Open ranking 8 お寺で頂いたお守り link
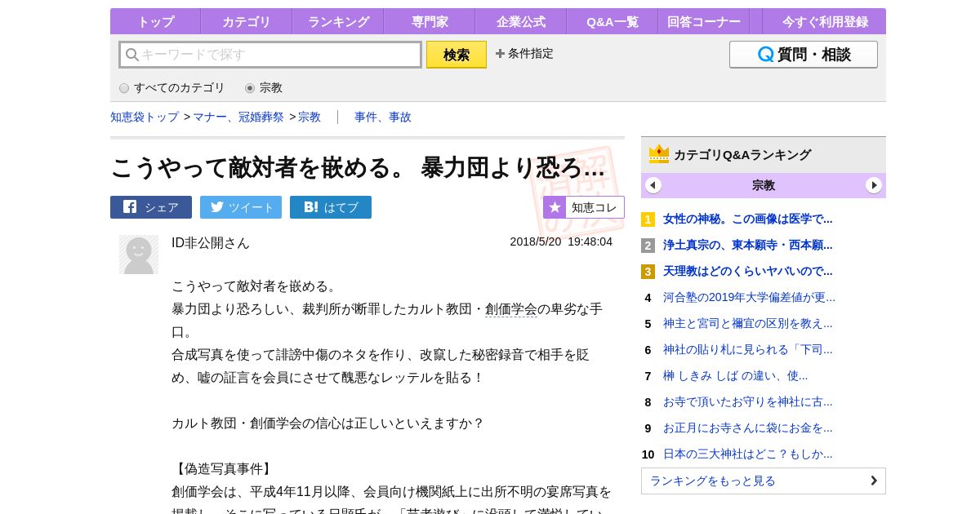980x514 pixels. pos(748,401)
